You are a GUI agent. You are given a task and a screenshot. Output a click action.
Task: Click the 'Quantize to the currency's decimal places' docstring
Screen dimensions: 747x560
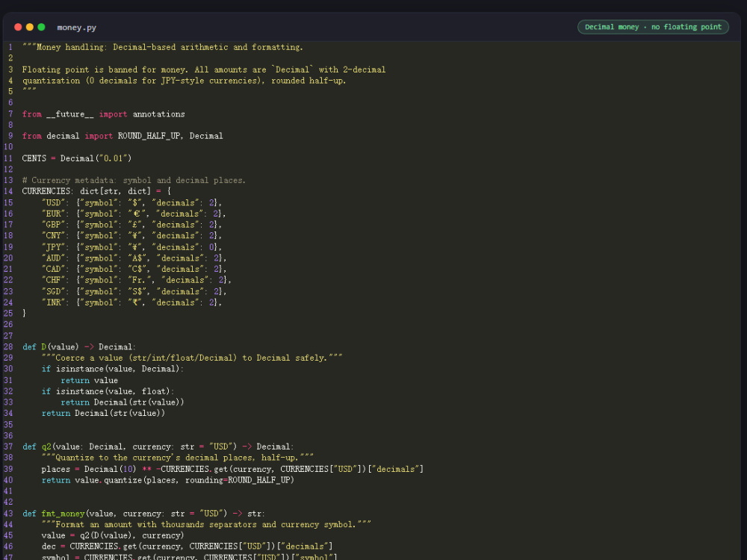coord(178,458)
